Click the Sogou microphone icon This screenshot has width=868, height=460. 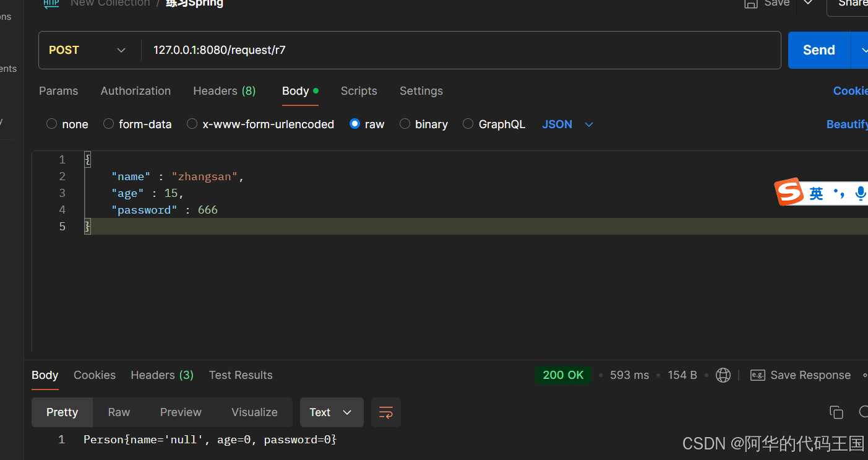(860, 194)
